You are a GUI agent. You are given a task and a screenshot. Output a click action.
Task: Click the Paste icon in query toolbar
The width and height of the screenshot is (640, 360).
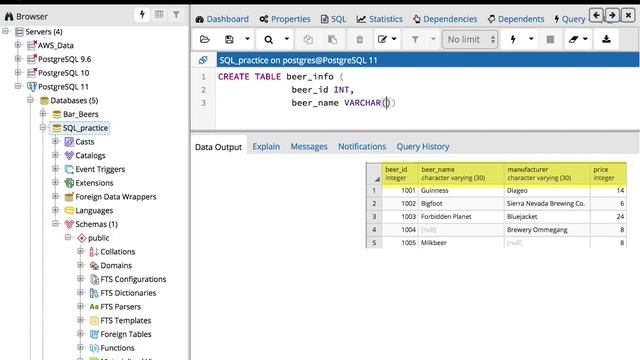[332, 40]
